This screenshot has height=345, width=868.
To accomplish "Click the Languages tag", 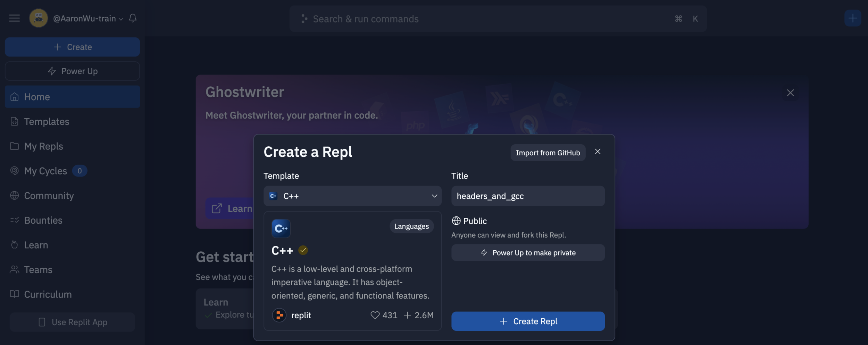I will coord(411,226).
